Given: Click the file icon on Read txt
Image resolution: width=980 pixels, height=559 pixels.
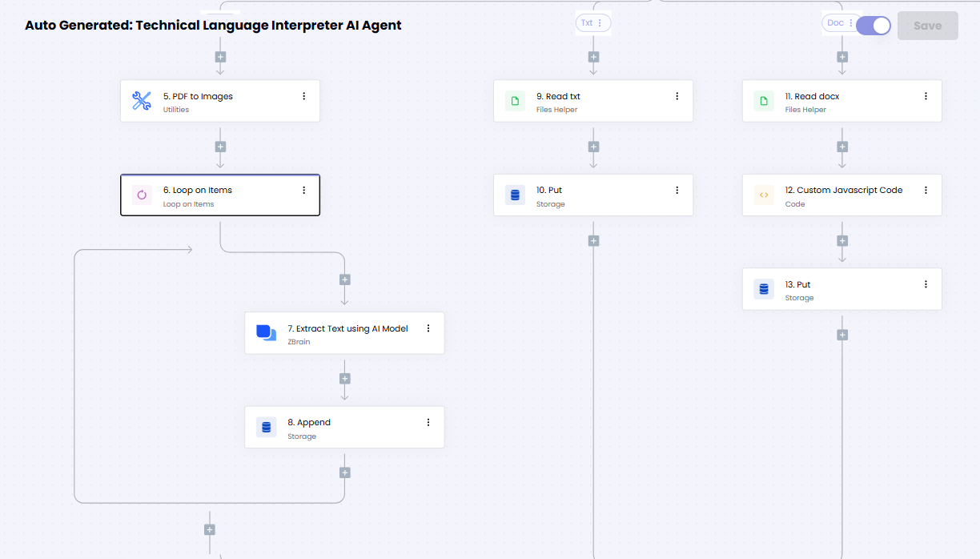Looking at the screenshot, I should point(515,101).
